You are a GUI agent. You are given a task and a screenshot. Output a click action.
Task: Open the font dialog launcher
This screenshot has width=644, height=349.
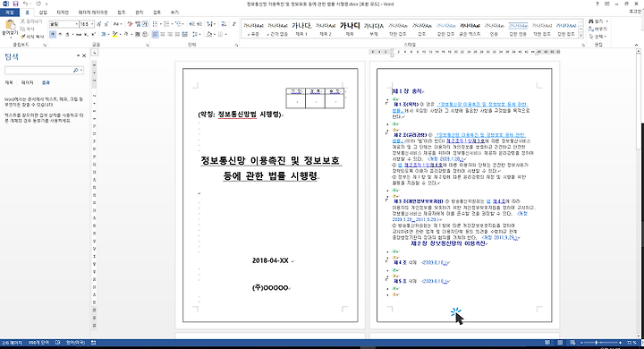click(x=147, y=45)
